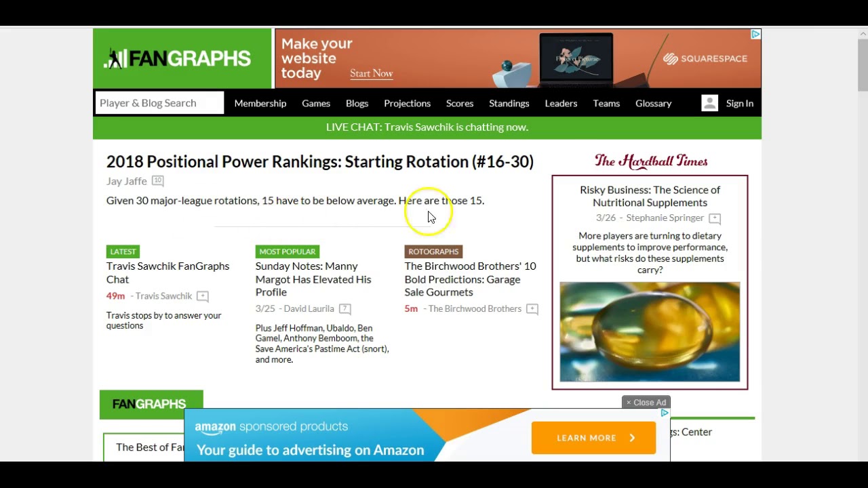Click the '3/26' date text
Screen dimensions: 868x488
pos(606,218)
